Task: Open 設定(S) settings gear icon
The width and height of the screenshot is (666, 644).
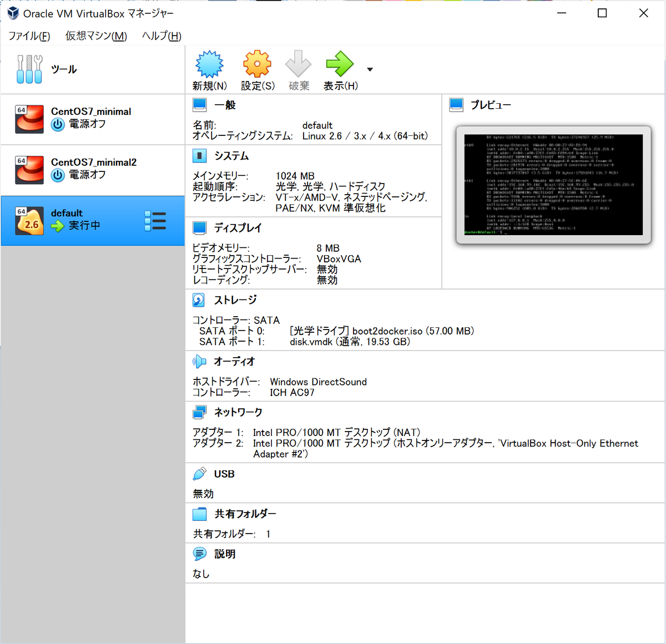Action: (257, 64)
